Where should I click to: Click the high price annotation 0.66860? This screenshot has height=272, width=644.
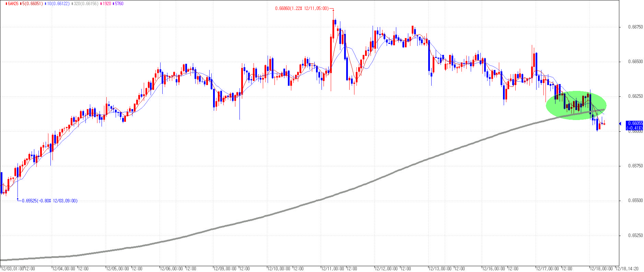tap(301, 9)
